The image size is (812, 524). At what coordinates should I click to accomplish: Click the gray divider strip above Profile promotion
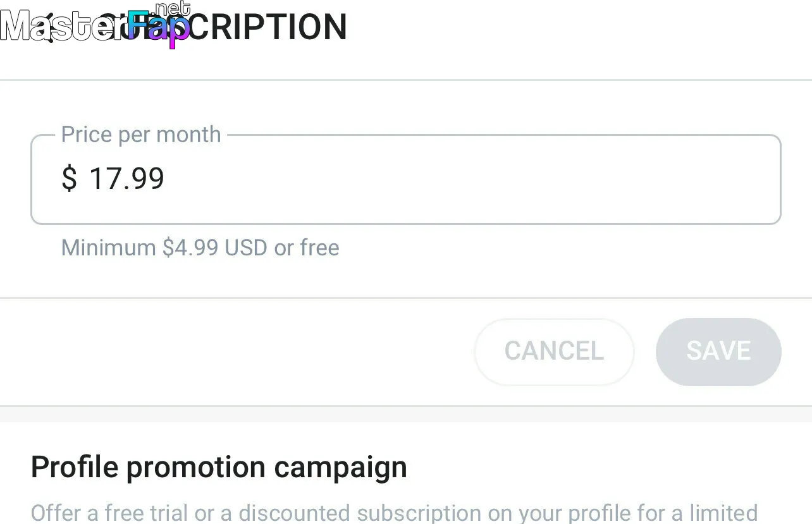(406, 414)
